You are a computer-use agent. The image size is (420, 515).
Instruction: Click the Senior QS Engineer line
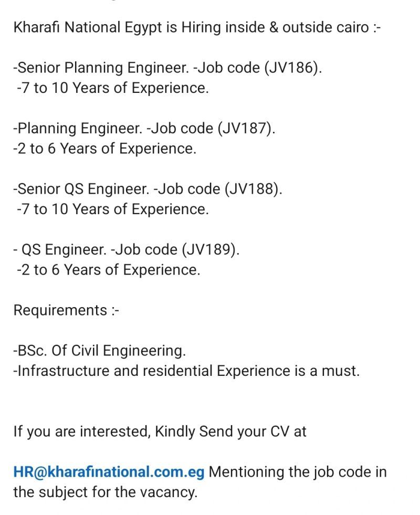pos(148,189)
